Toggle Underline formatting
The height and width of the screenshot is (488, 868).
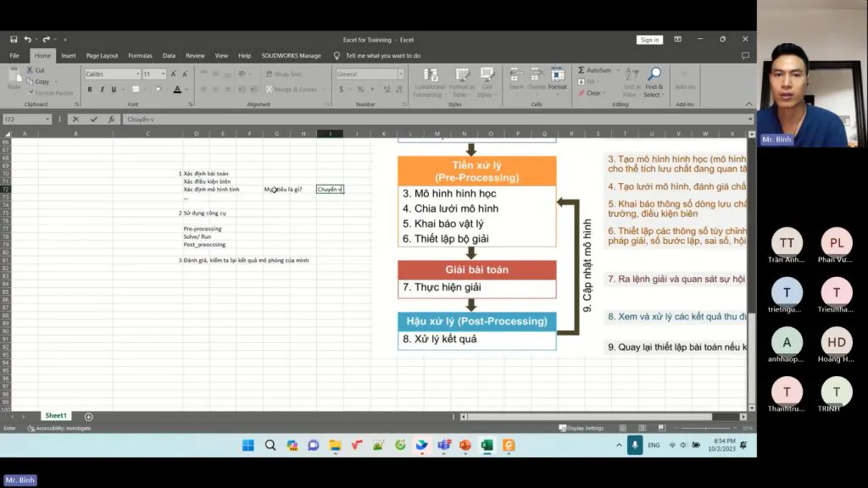(114, 89)
